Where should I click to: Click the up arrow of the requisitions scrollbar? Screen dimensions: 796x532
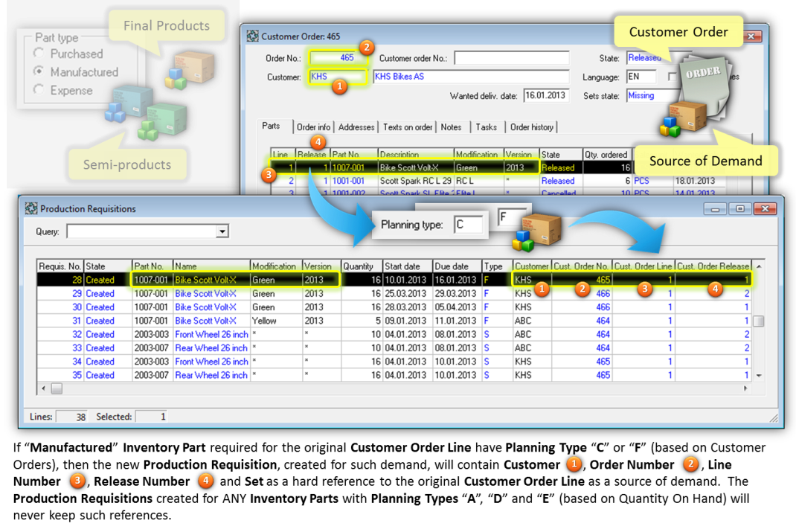pos(759,266)
